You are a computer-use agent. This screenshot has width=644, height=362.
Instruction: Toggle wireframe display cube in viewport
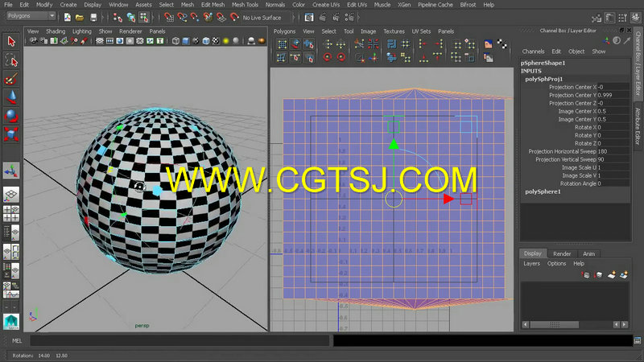point(175,41)
